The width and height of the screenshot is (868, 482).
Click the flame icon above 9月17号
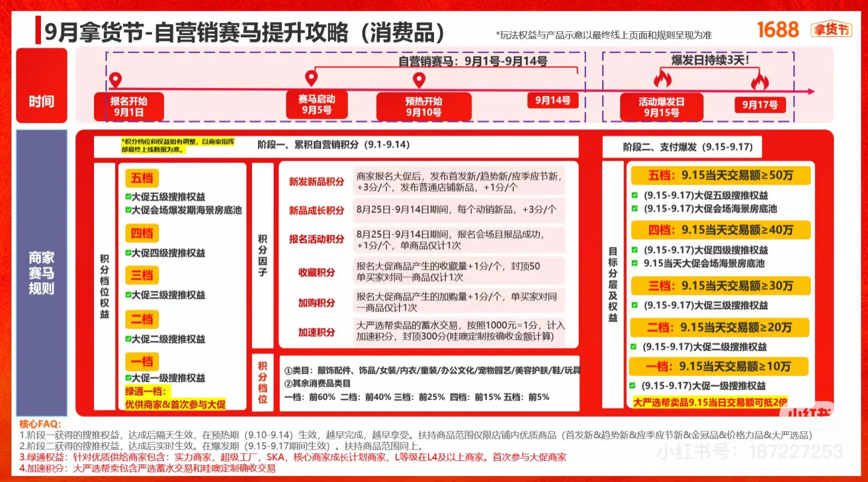pyautogui.click(x=759, y=79)
